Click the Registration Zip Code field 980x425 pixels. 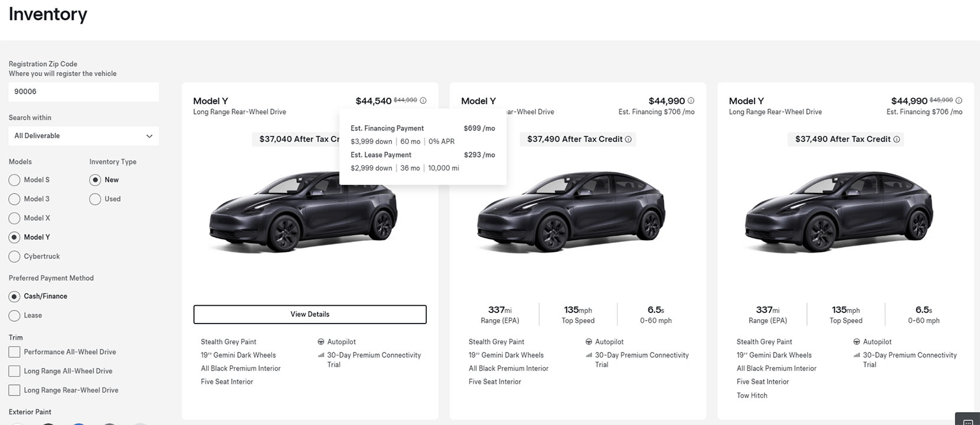(x=83, y=91)
